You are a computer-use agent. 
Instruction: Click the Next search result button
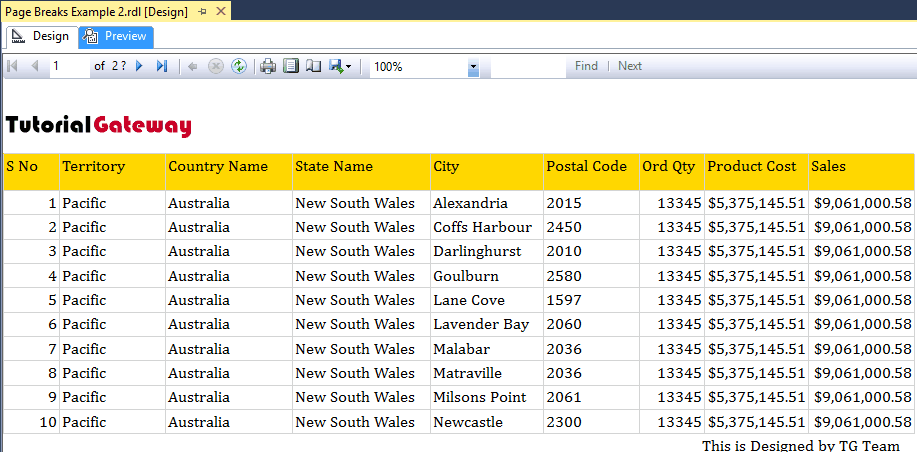point(630,66)
